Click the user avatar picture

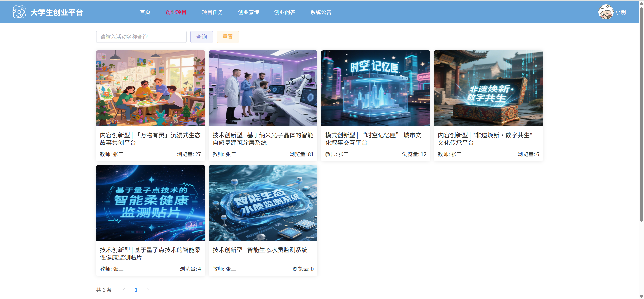[x=606, y=12]
